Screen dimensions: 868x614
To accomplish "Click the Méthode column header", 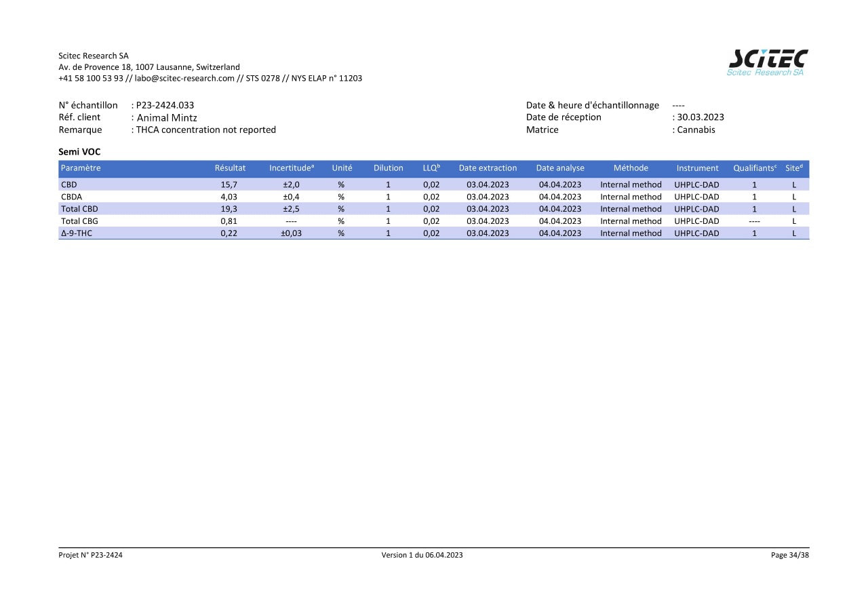I will click(x=631, y=168).
